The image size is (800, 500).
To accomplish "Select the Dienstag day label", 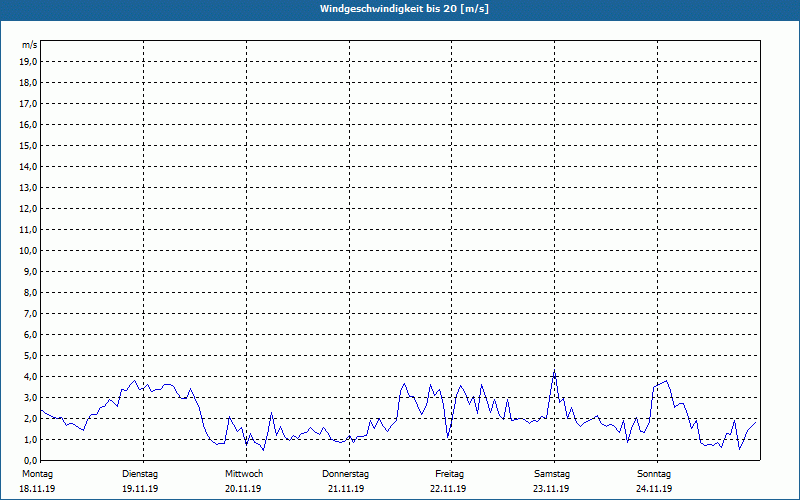I will coord(140,473).
